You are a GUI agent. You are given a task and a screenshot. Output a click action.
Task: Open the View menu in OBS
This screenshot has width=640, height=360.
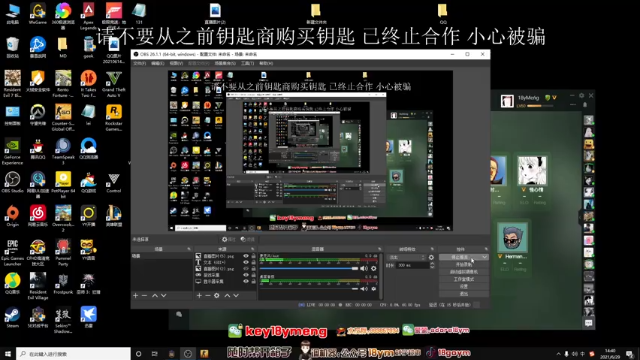point(176,63)
